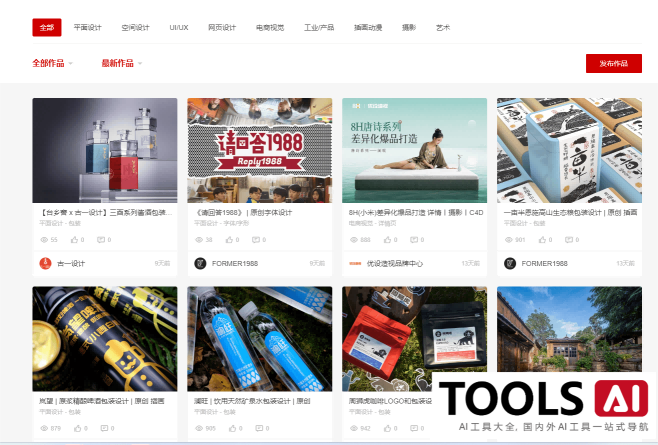This screenshot has height=445, width=658.
Task: Open the 8H mattress project thumbnail
Action: (x=414, y=150)
